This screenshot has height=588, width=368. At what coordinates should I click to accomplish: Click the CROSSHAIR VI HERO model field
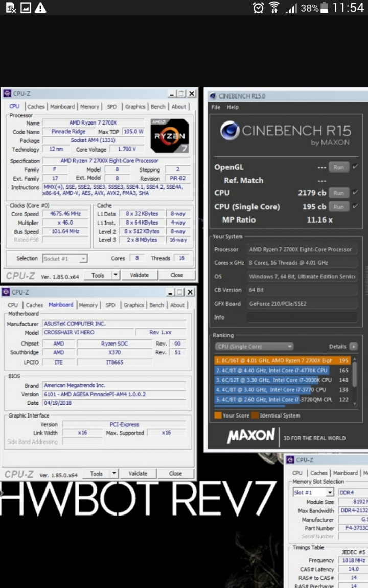(88, 333)
